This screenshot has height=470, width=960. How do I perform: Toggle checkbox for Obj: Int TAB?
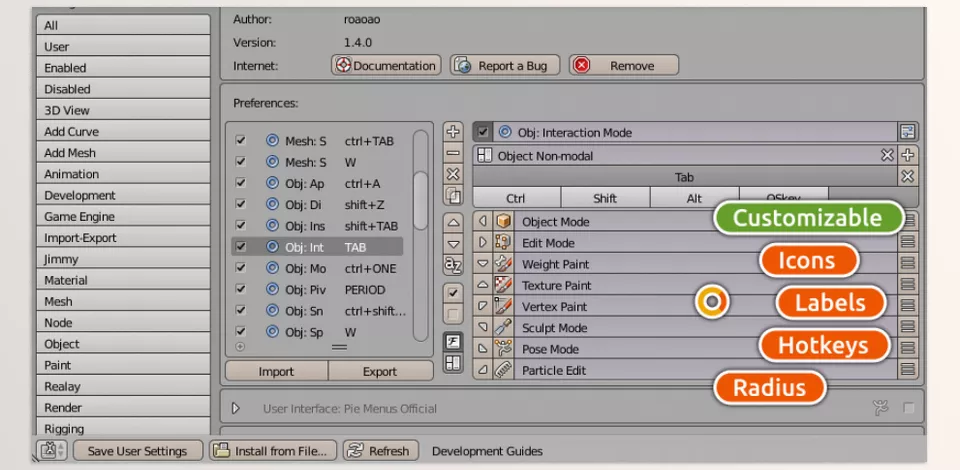(x=241, y=247)
